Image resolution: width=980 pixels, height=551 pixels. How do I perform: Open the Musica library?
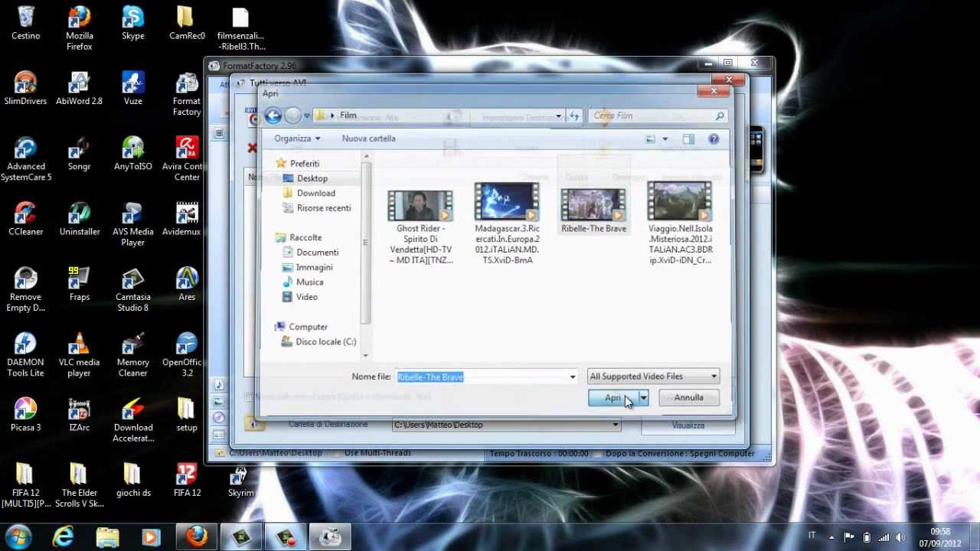point(310,282)
